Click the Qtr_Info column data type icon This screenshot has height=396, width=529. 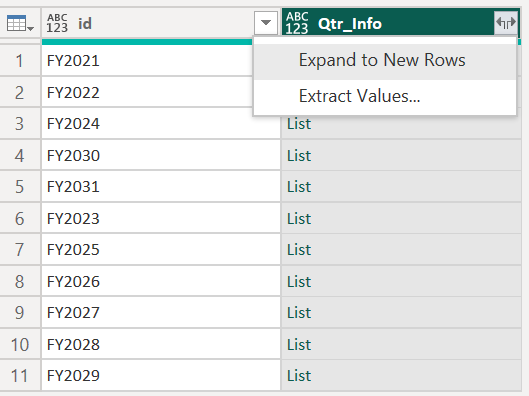click(x=297, y=23)
